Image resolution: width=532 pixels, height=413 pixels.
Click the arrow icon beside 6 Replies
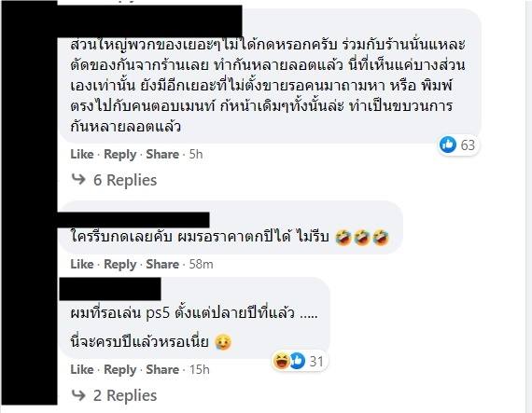click(x=78, y=179)
